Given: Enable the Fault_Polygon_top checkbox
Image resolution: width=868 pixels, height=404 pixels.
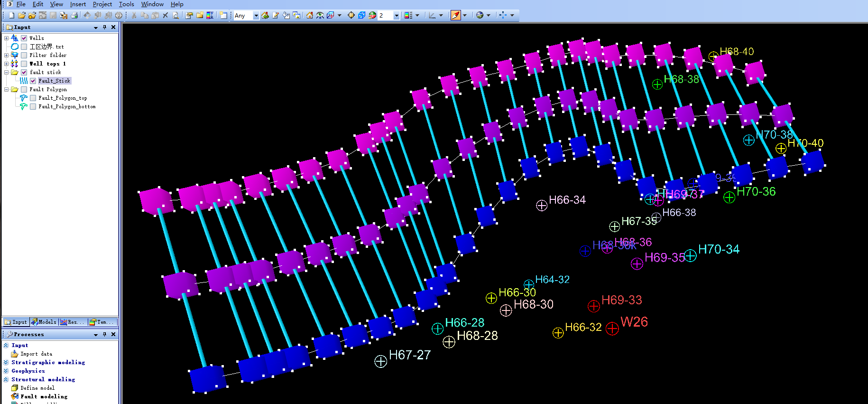Looking at the screenshot, I should click(x=33, y=98).
